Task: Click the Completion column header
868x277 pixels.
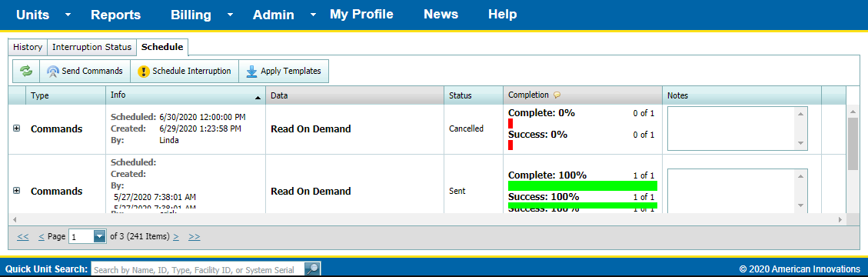Action: [x=582, y=95]
